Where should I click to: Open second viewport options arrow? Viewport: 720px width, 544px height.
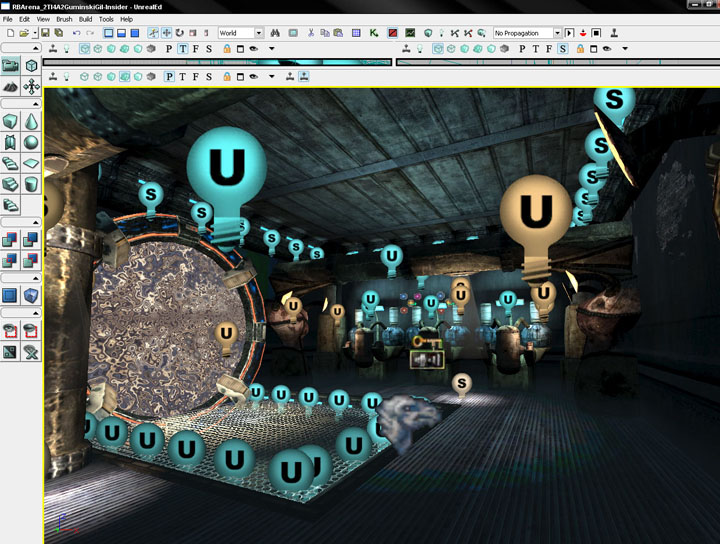pyautogui.click(x=625, y=49)
